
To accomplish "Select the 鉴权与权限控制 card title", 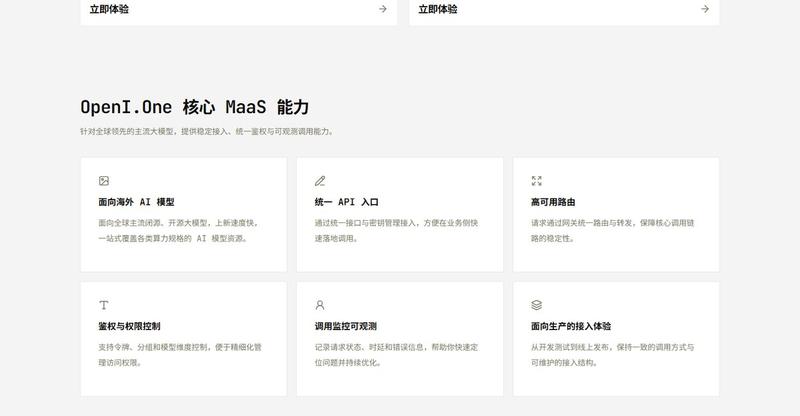I will [x=129, y=326].
